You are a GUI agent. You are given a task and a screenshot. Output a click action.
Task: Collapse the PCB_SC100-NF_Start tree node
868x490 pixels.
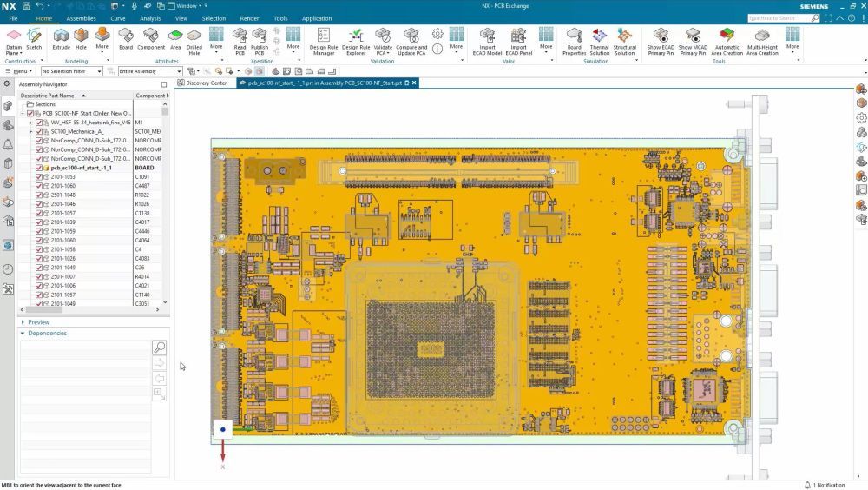tap(23, 113)
